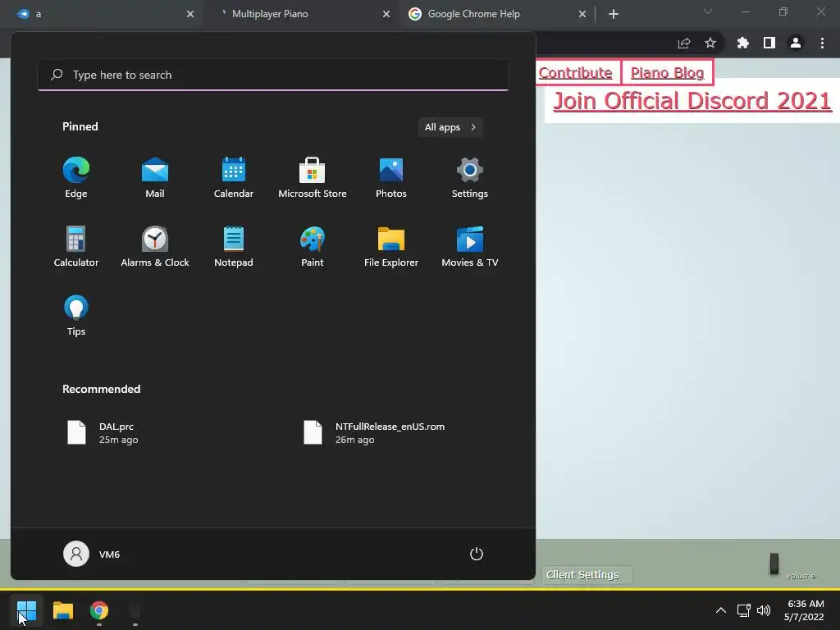Screen dimensions: 840x630
Task: Open the Paint app
Action: pyautogui.click(x=313, y=246)
